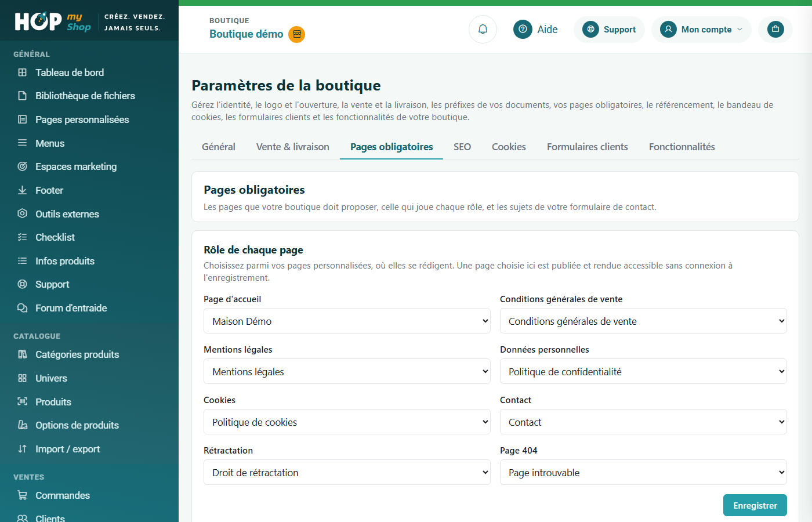The width and height of the screenshot is (812, 522).
Task: Click the Boutique démo shop name
Action: (246, 34)
